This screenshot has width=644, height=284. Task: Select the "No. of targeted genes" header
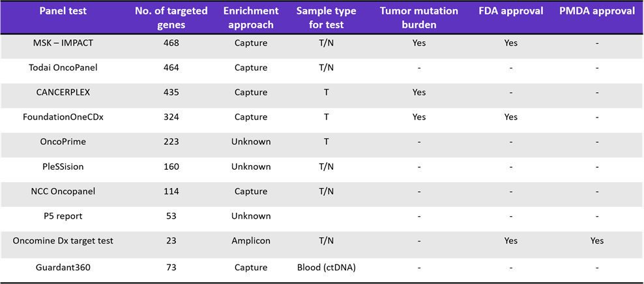point(171,18)
